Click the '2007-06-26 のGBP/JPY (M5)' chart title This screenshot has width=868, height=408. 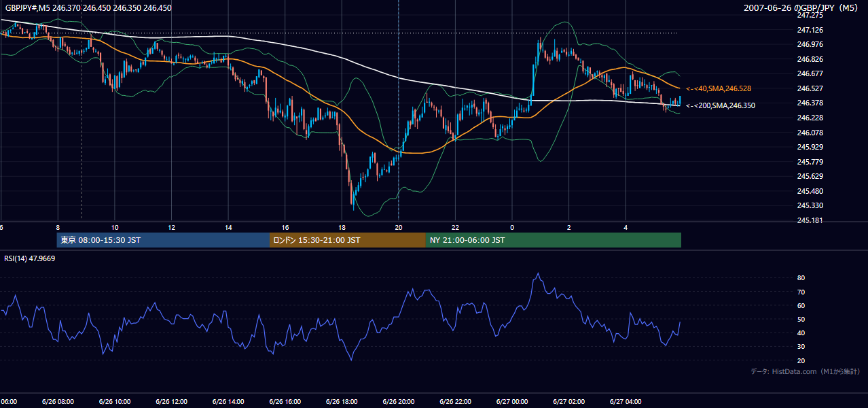point(801,7)
